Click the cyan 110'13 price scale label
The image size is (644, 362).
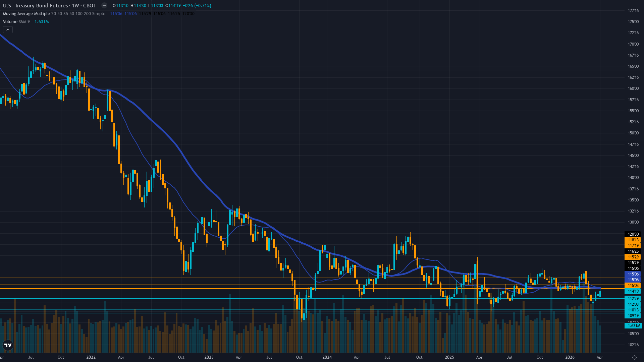click(x=633, y=310)
